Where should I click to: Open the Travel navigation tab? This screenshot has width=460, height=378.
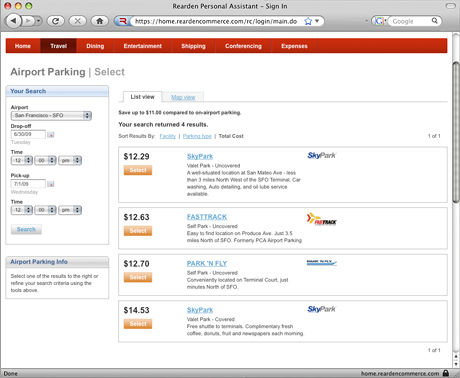[58, 46]
